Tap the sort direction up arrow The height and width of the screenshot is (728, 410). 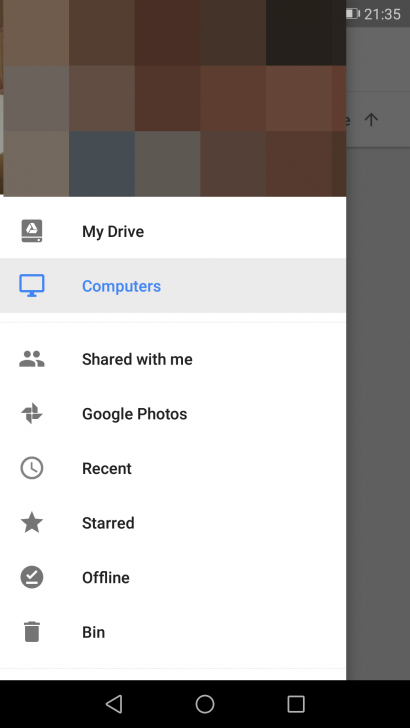[x=371, y=120]
